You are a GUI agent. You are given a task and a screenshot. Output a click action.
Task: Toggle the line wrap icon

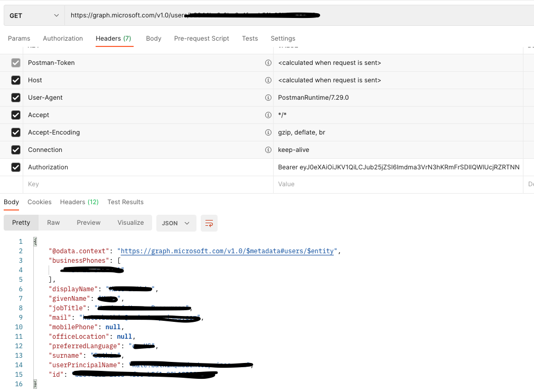click(209, 223)
